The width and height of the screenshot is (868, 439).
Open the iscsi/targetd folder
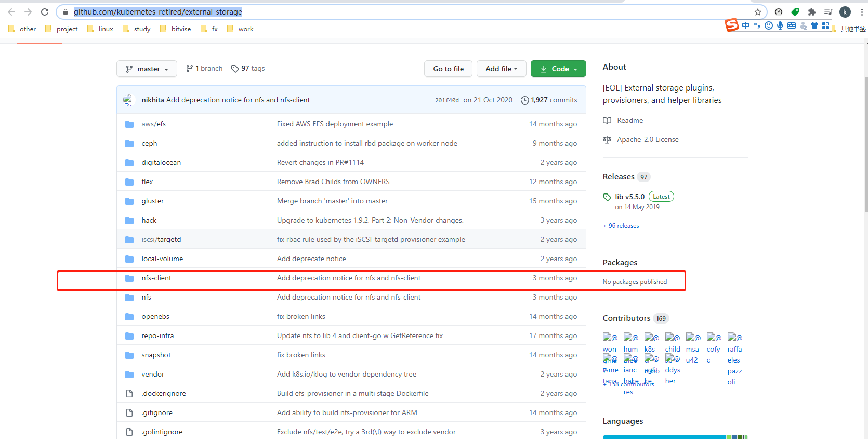pyautogui.click(x=161, y=239)
